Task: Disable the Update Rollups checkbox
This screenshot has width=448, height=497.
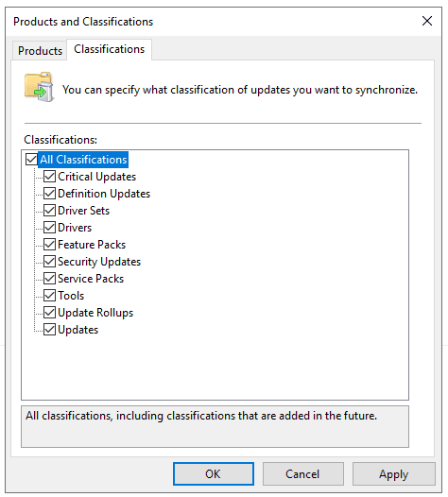Action: point(50,313)
